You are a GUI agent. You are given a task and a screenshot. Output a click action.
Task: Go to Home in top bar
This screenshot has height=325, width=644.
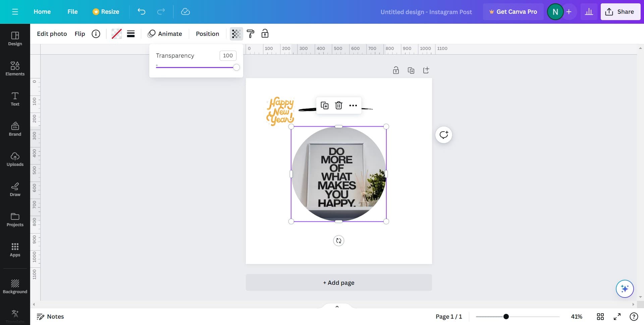coord(42,12)
